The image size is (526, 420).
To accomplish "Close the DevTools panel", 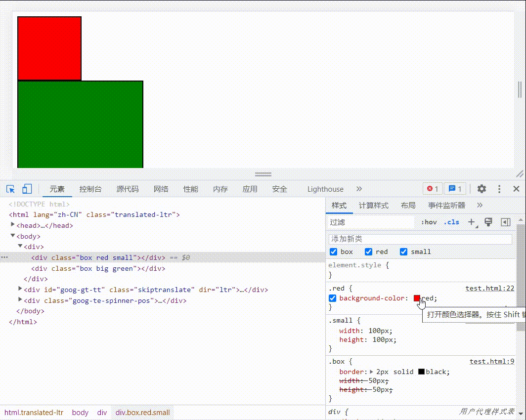I will pos(516,189).
